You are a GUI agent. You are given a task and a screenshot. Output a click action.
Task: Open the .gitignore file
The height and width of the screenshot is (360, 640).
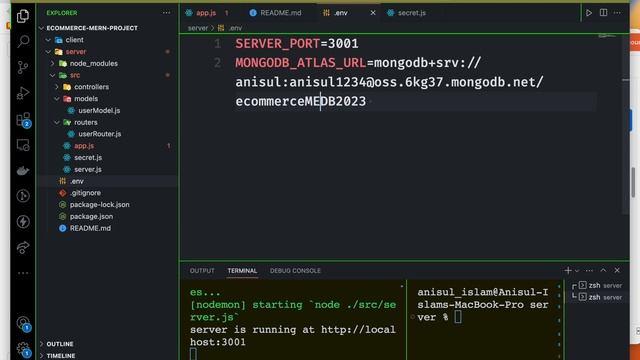pos(108,193)
